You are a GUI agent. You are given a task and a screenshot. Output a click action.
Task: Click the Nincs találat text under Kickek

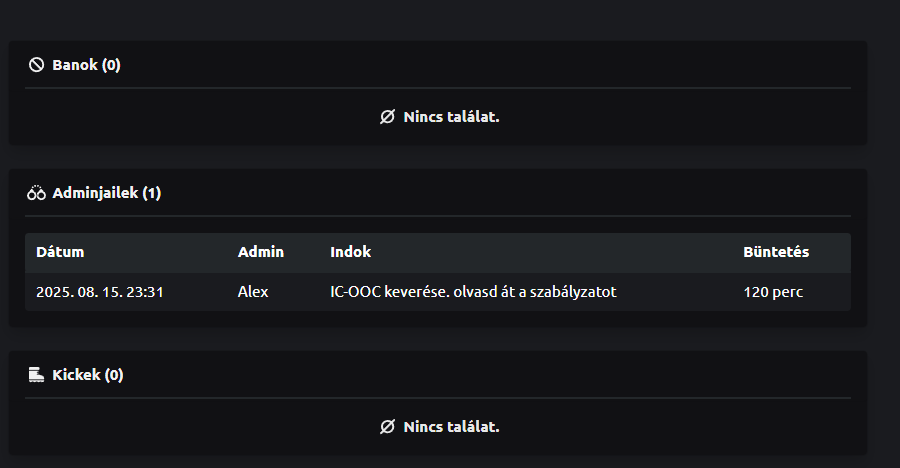[451, 427]
